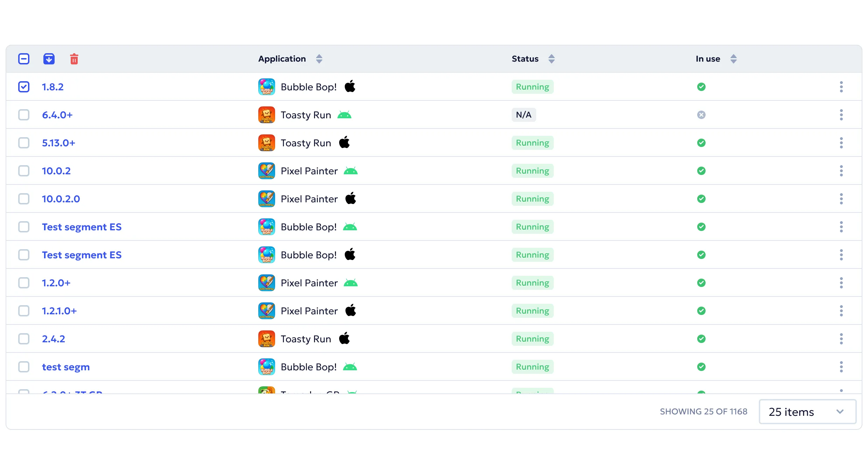Click the Bubble Bop! app icon in the first row

(266, 87)
